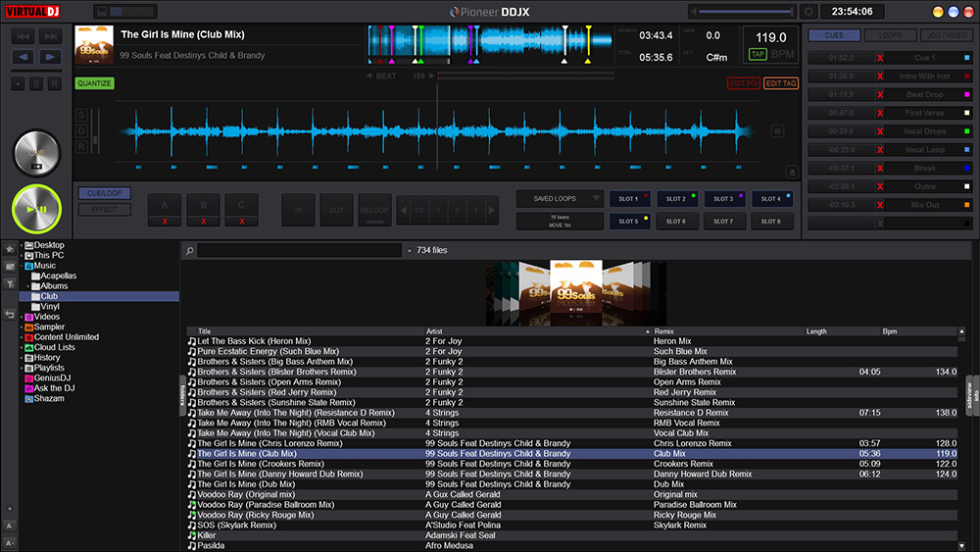Switch to the EFFECT pad mode
Screen dimensions: 980x552
pyautogui.click(x=105, y=210)
